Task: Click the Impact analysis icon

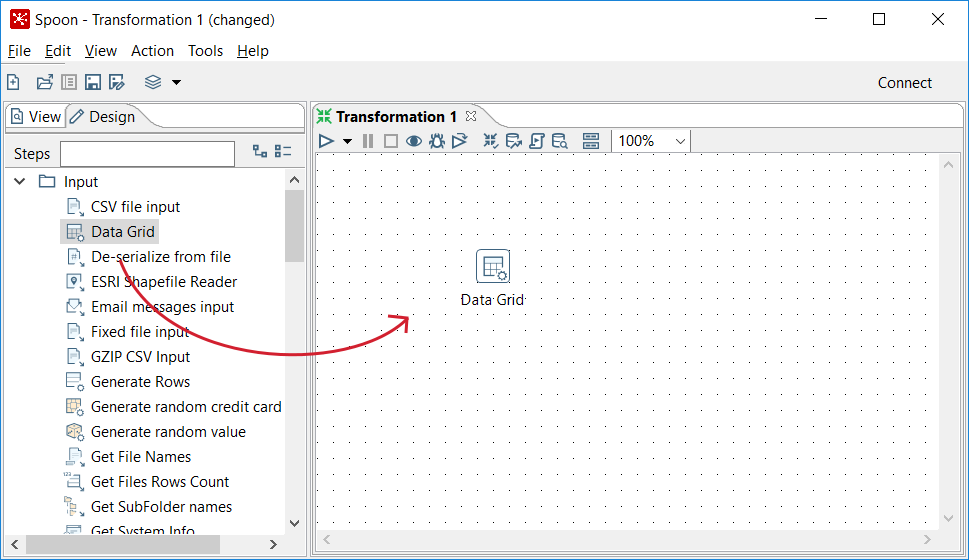Action: point(514,141)
